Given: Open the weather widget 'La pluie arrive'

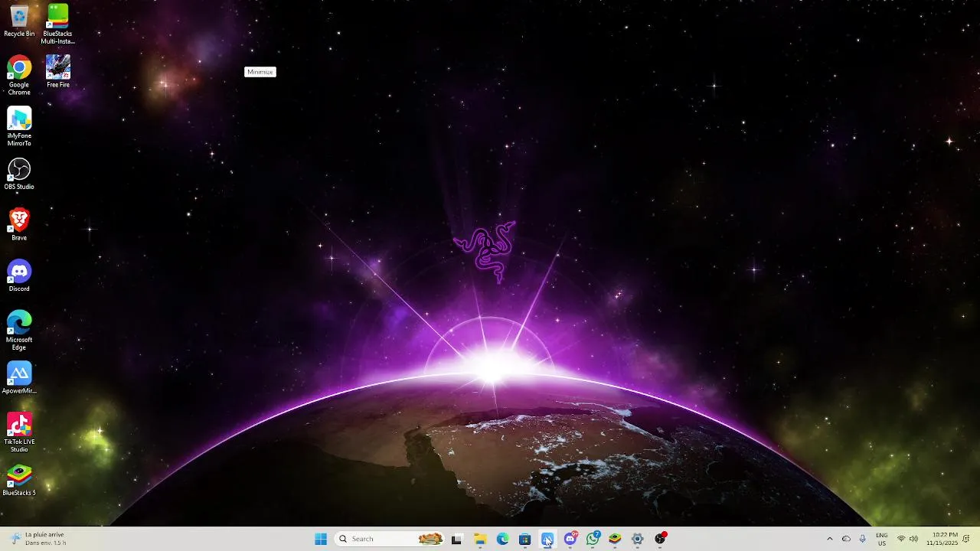Looking at the screenshot, I should click(38, 539).
